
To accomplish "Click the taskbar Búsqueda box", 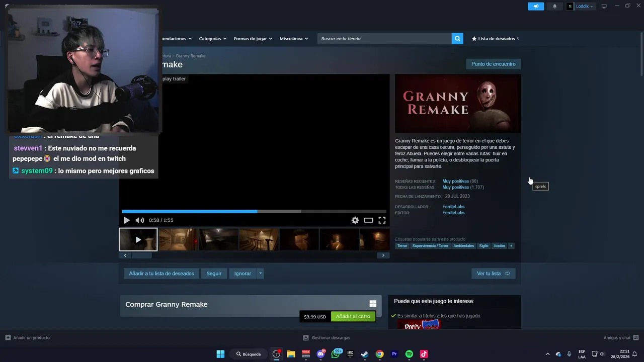I will pos(249,354).
